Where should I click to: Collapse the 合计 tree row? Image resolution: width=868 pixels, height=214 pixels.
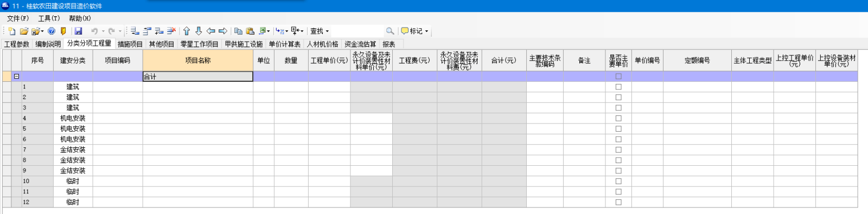point(17,76)
